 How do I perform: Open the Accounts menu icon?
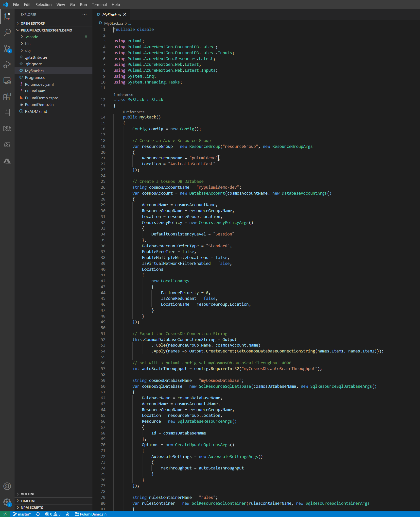[7, 486]
